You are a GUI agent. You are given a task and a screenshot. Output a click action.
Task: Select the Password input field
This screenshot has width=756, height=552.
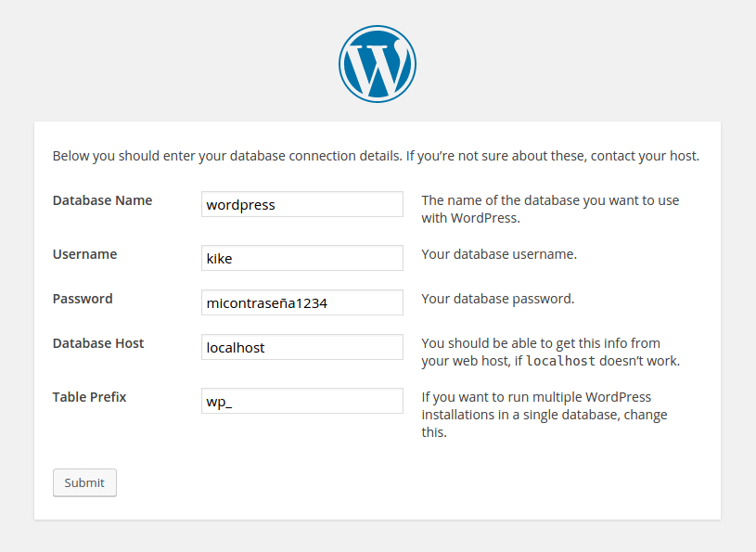[x=301, y=302]
